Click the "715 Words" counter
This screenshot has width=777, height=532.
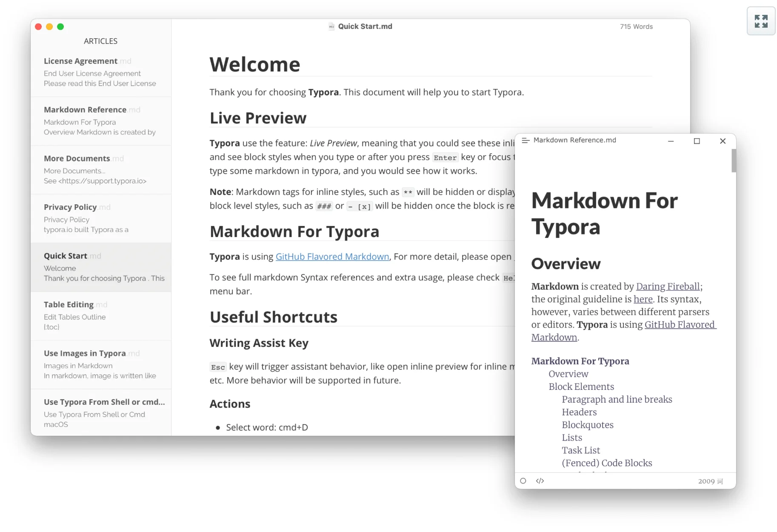[x=636, y=26]
